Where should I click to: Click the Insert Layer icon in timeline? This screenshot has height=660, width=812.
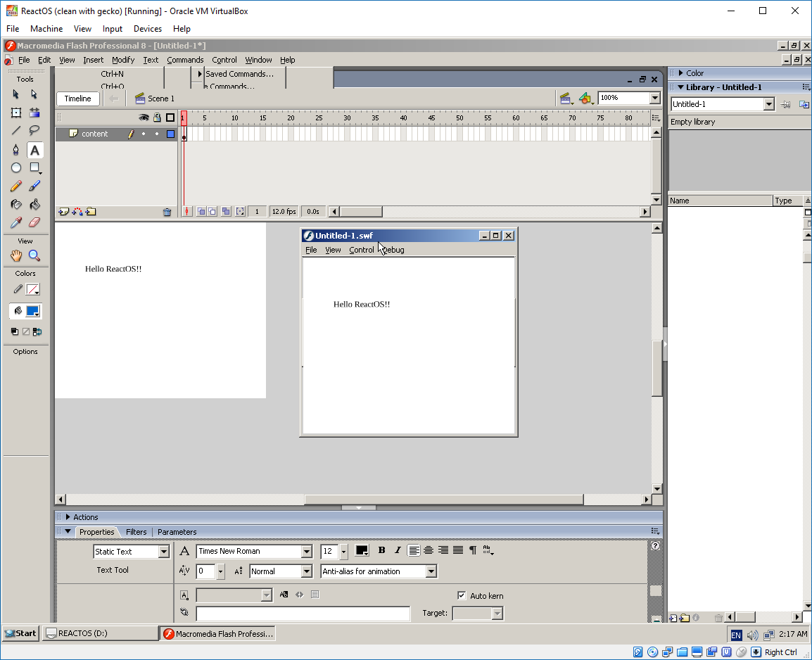click(64, 212)
